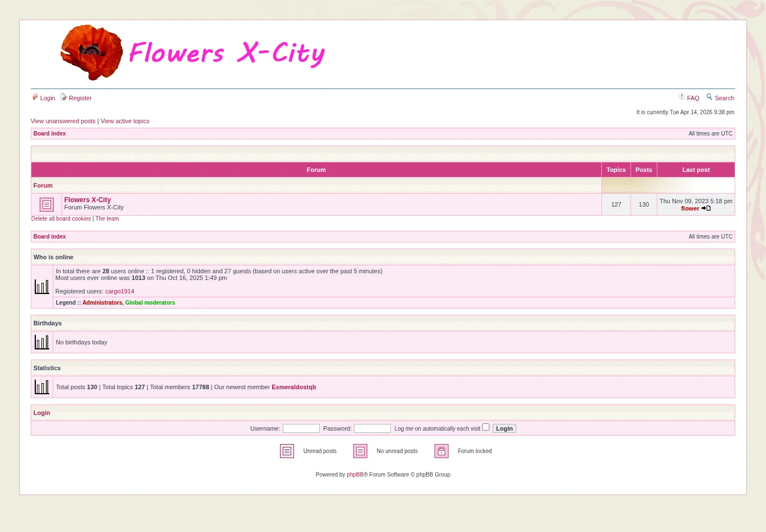Focus the Password input field
This screenshot has width=766, height=532.
372,428
